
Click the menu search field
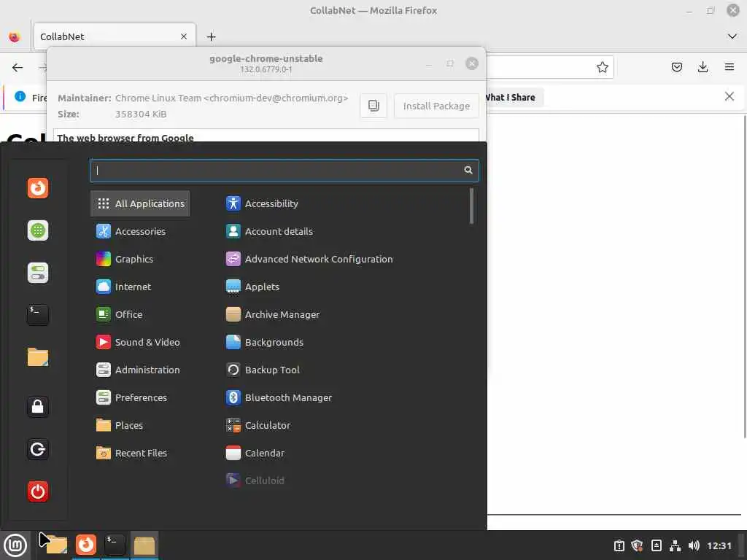(x=284, y=171)
